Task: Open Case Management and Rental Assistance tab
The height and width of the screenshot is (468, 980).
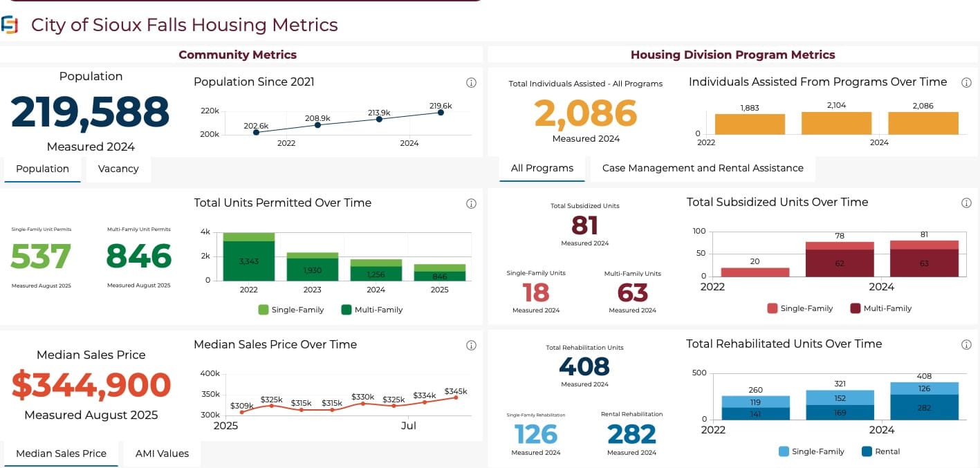Action: (x=703, y=168)
